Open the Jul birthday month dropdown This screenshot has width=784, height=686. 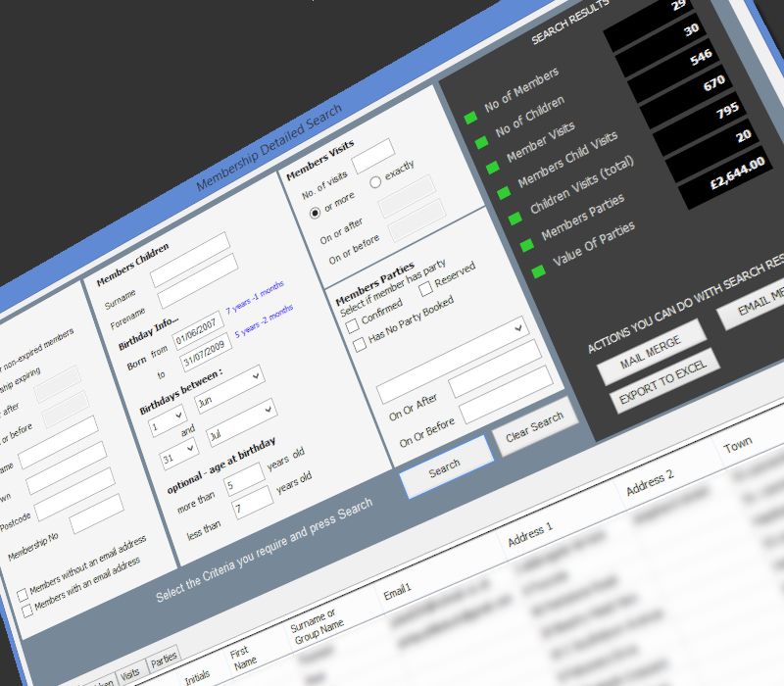[x=241, y=422]
